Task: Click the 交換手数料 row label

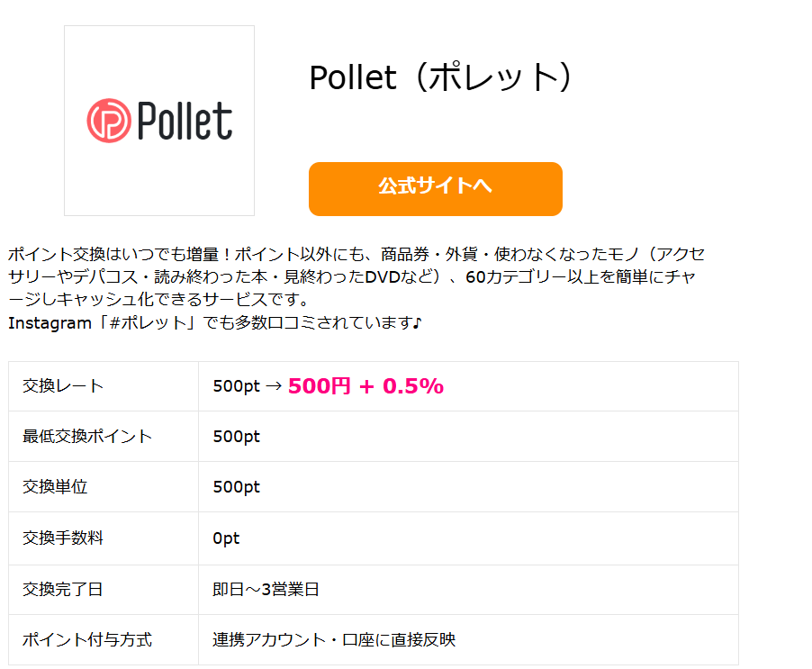Action: pos(63,538)
